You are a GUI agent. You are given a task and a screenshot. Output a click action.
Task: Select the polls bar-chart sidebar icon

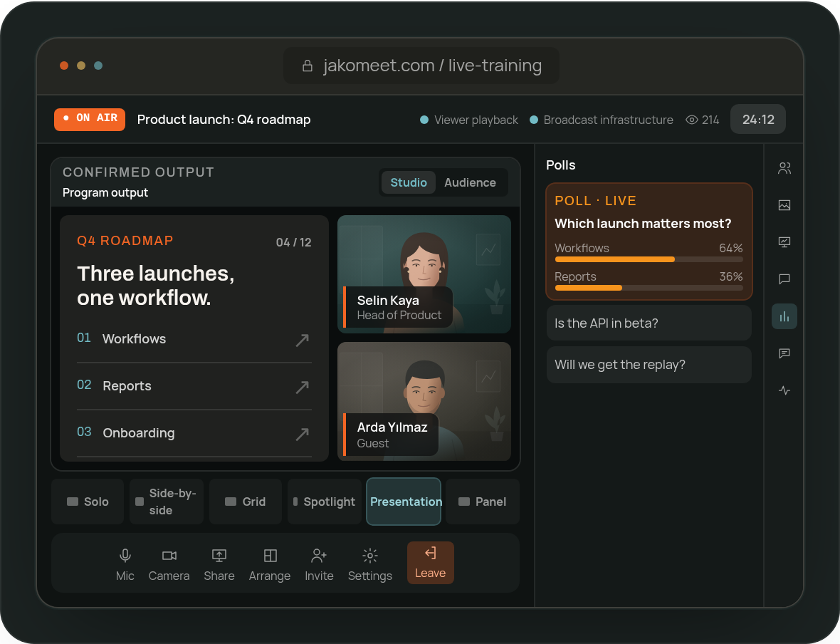[x=784, y=316]
